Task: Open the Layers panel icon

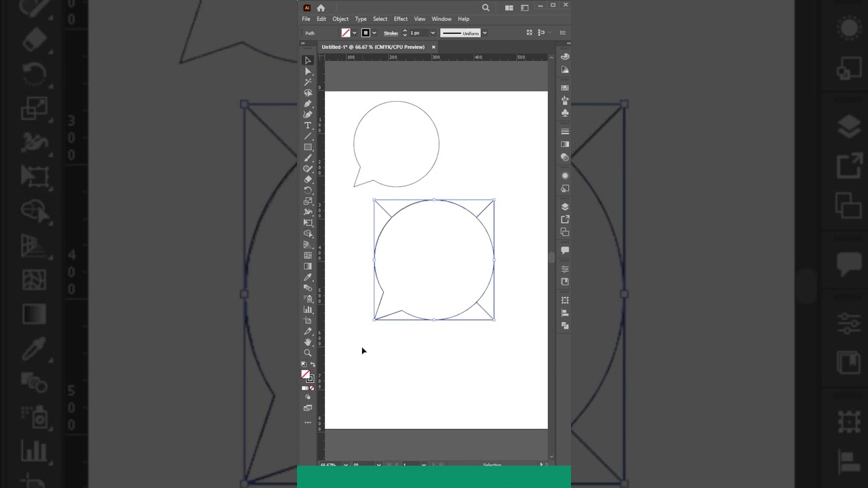Action: coord(565,207)
